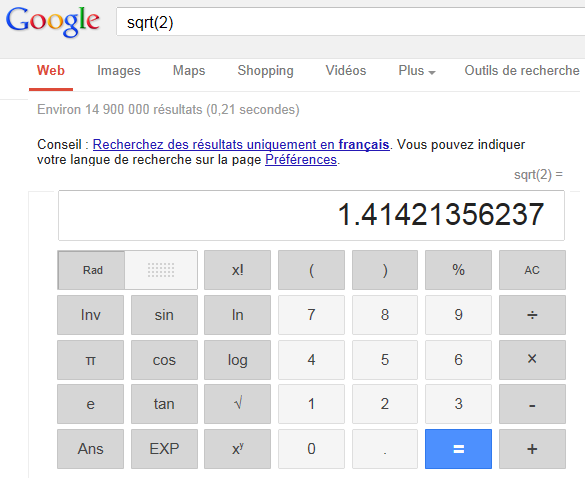This screenshot has width=585, height=478.
Task: Click digit 6 on the keypad
Action: coord(458,360)
